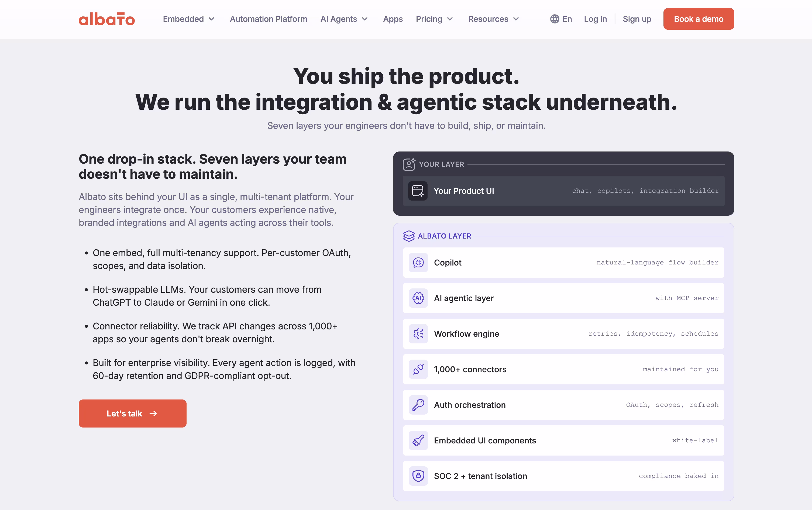The image size is (812, 510).
Task: Click the Book a demo button
Action: coord(699,19)
